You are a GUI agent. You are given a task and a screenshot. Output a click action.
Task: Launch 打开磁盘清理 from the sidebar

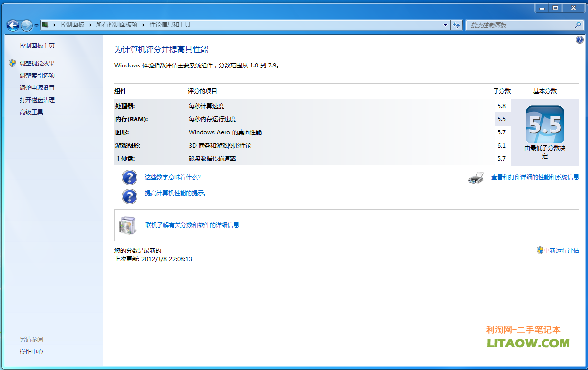(36, 100)
